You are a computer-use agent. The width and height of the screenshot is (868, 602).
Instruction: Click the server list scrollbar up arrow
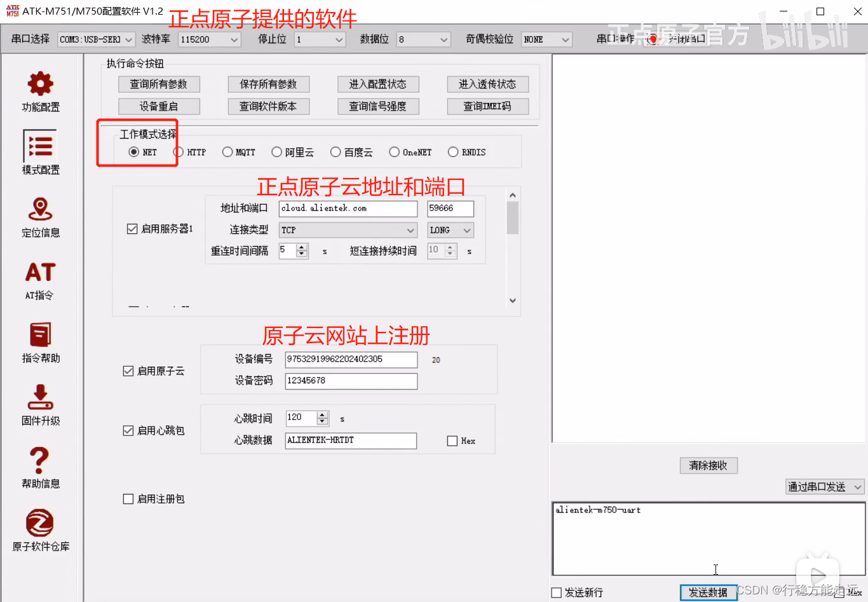513,195
